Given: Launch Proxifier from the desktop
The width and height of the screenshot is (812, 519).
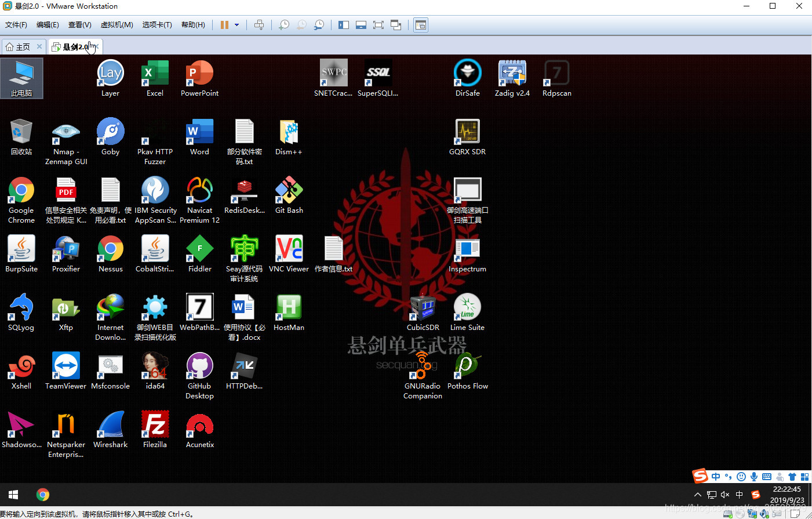Looking at the screenshot, I should click(66, 253).
